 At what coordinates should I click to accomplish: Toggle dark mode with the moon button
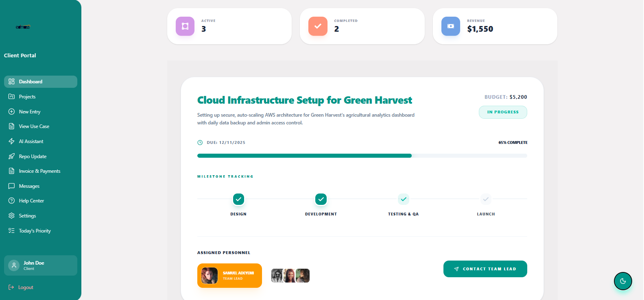click(x=623, y=281)
